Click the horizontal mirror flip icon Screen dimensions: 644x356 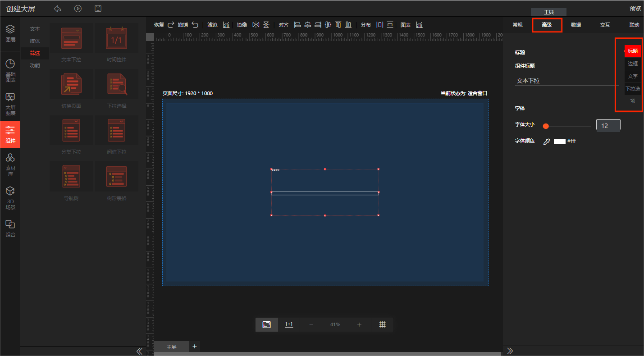tap(256, 25)
